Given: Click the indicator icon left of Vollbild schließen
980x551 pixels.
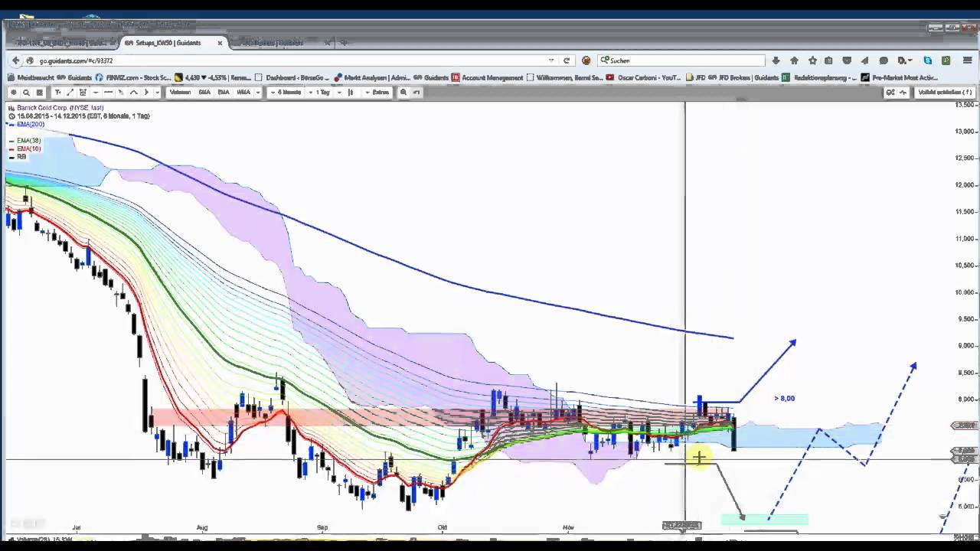Looking at the screenshot, I should point(903,92).
